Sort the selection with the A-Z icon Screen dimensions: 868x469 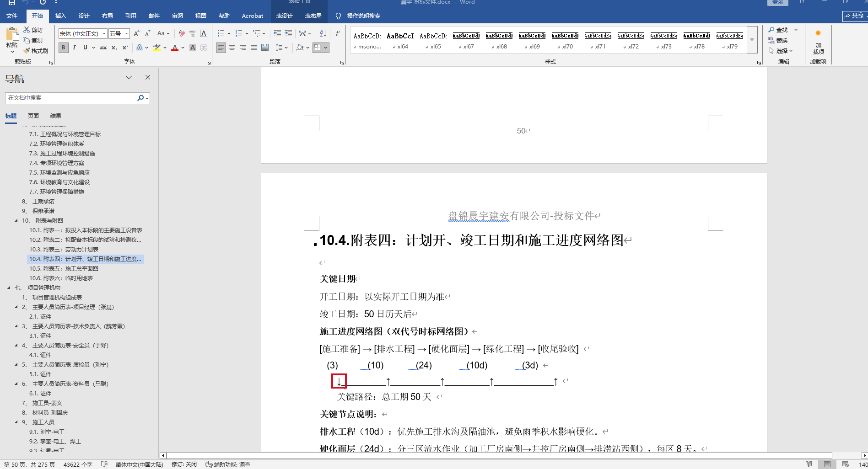(x=323, y=33)
